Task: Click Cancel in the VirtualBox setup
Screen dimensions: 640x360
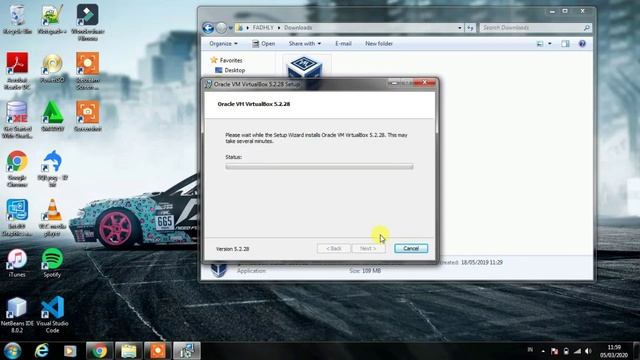Action: tap(411, 248)
